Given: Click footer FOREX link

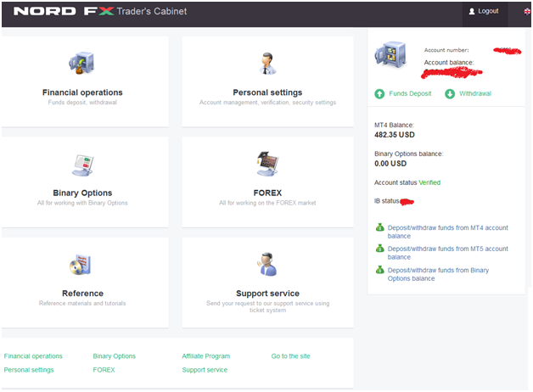Looking at the screenshot, I should [x=104, y=370].
